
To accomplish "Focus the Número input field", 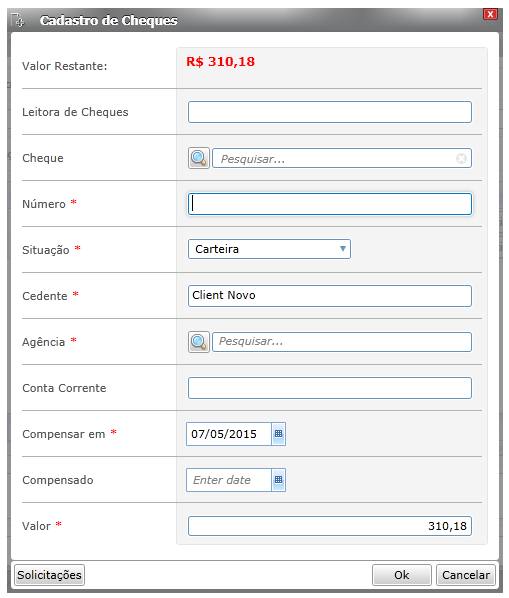I will pos(330,204).
